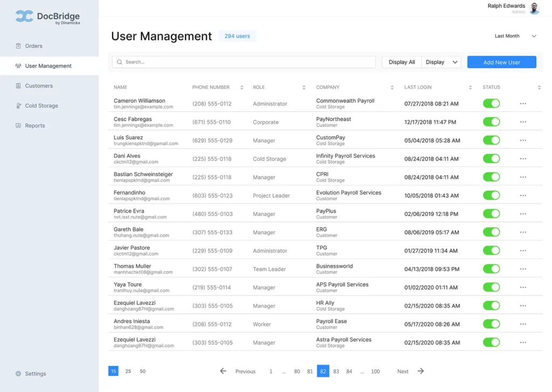Click Display All button

[x=402, y=62]
